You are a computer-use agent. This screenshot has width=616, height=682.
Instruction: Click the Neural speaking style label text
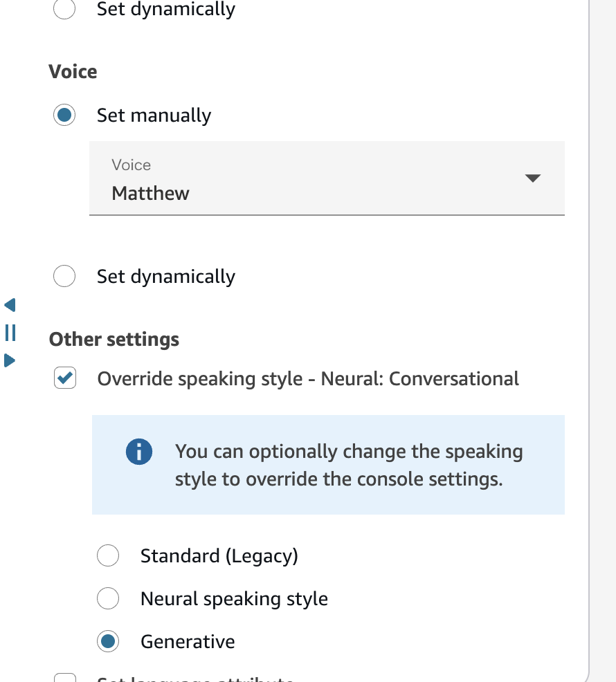(x=234, y=599)
